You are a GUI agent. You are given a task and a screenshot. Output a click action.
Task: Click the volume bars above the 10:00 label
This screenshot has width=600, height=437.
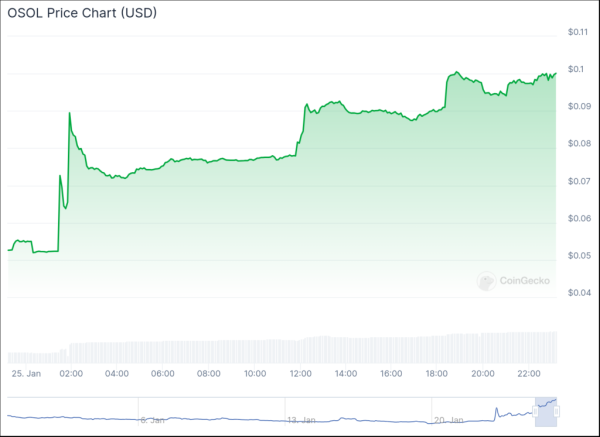(254, 350)
